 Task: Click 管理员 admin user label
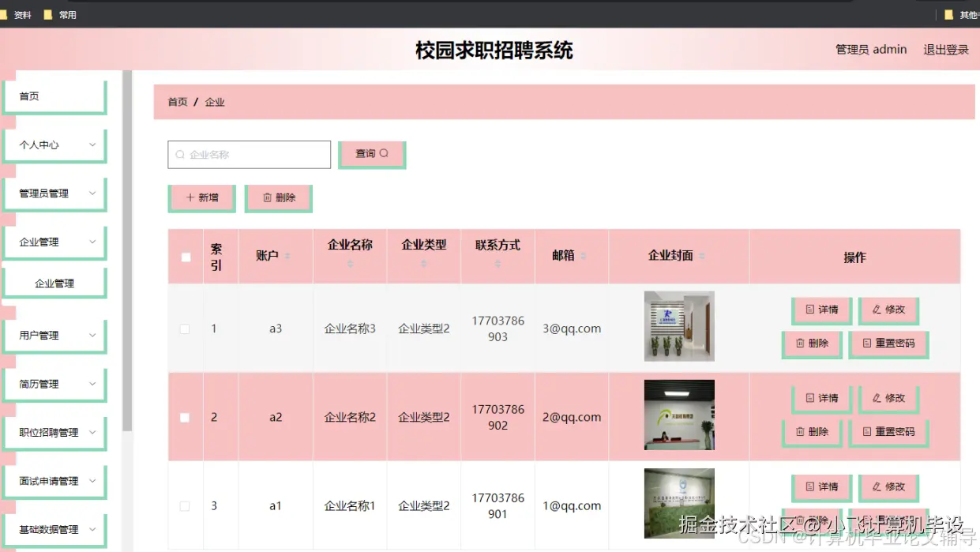click(x=871, y=50)
